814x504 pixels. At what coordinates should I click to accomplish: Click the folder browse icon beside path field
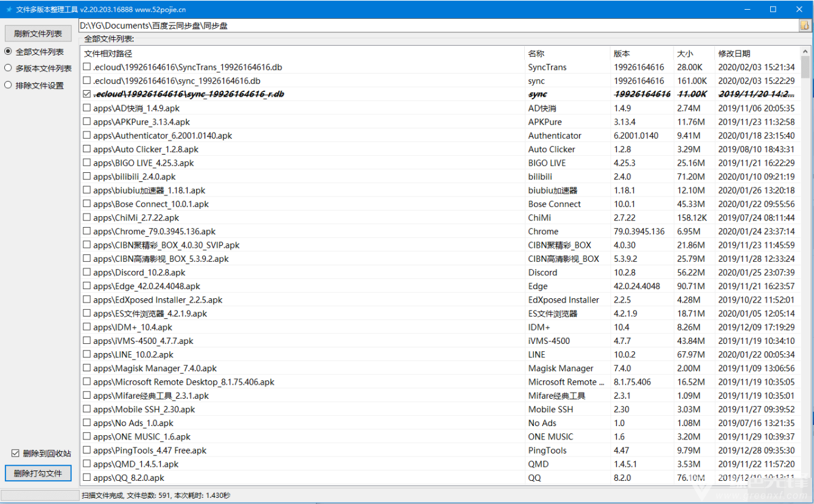pyautogui.click(x=805, y=26)
